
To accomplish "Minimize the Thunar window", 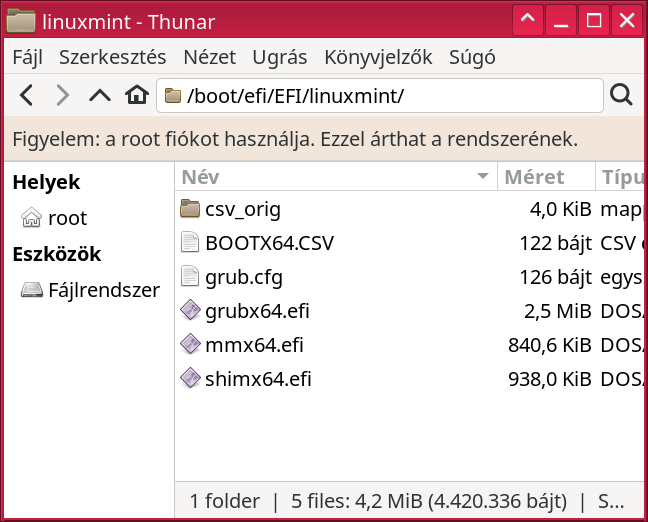I will point(561,20).
